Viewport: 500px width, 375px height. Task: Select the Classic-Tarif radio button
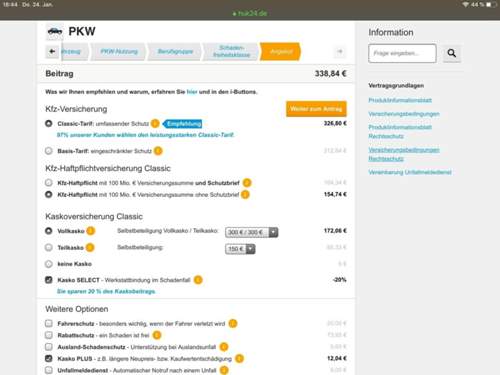click(x=49, y=124)
